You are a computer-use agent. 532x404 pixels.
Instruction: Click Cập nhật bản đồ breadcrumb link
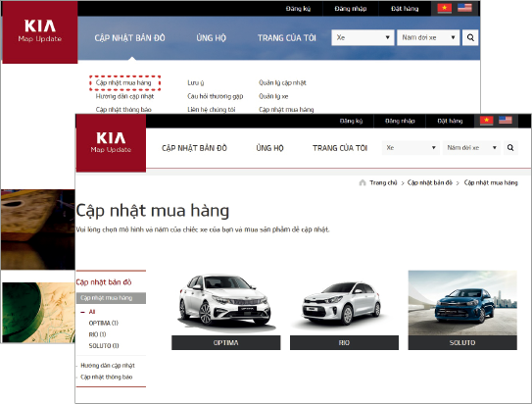[x=430, y=182]
